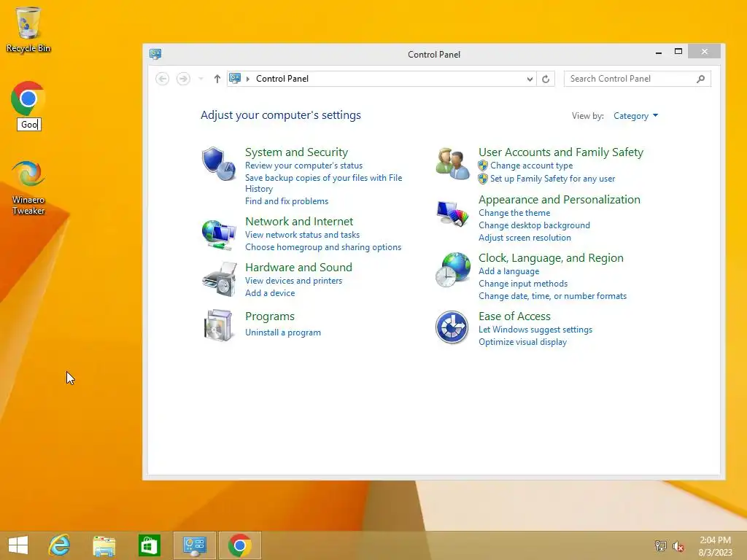Click Add a device link
Image resolution: width=747 pixels, height=560 pixels.
tap(270, 293)
